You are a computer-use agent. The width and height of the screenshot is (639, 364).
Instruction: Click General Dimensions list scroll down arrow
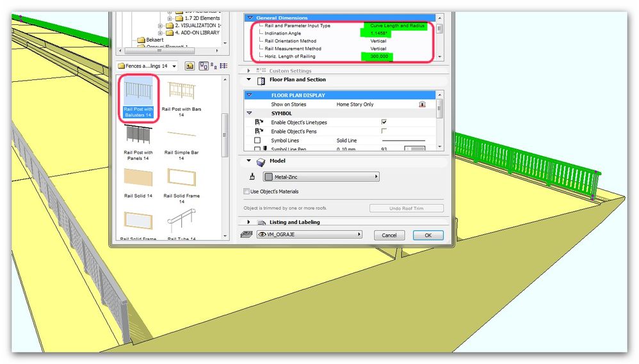[x=439, y=56]
